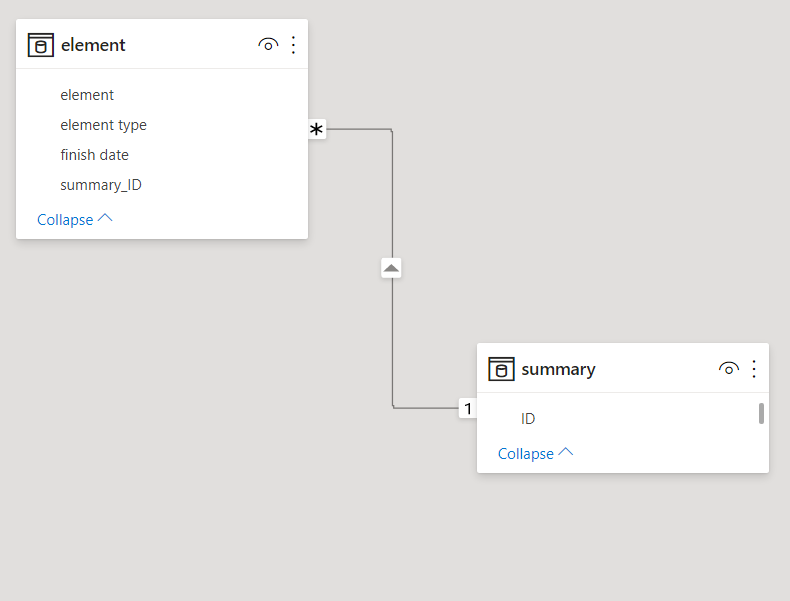Open more options for summary table

coord(754,369)
